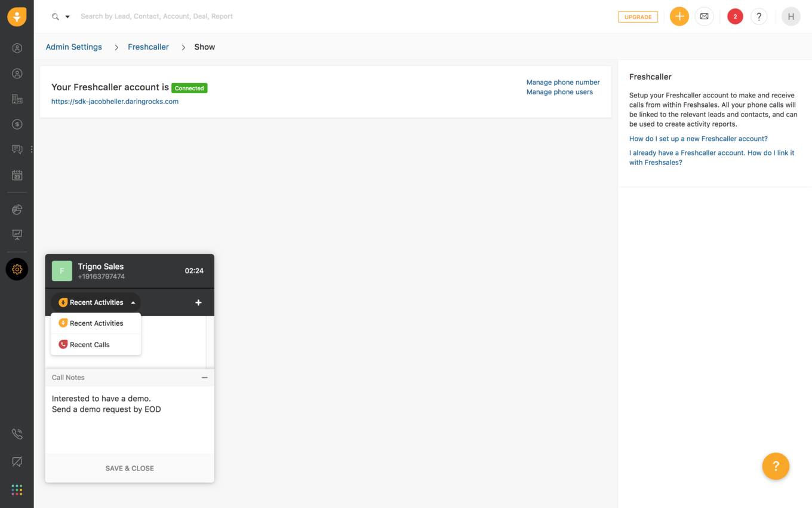
Task: Click the search magnifier icon
Action: 56,17
